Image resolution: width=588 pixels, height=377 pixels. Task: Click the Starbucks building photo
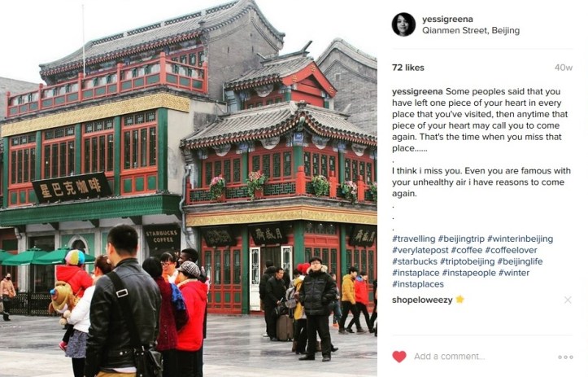click(x=188, y=189)
